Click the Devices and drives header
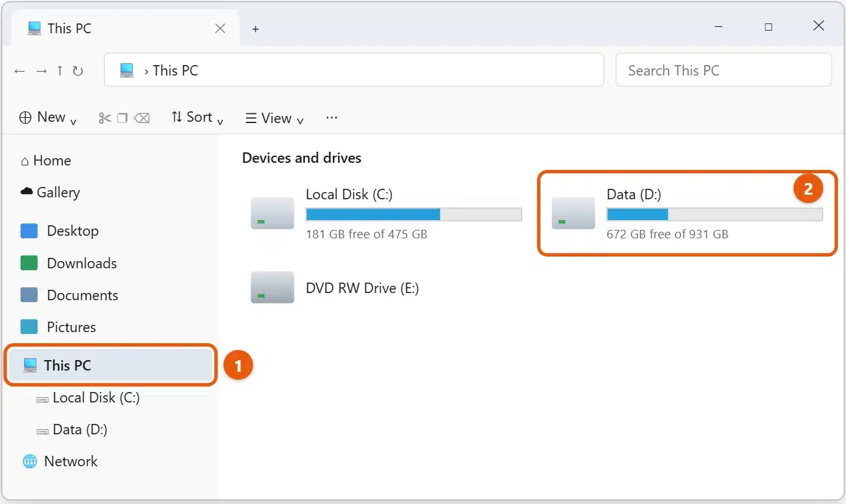846x504 pixels. 302,158
